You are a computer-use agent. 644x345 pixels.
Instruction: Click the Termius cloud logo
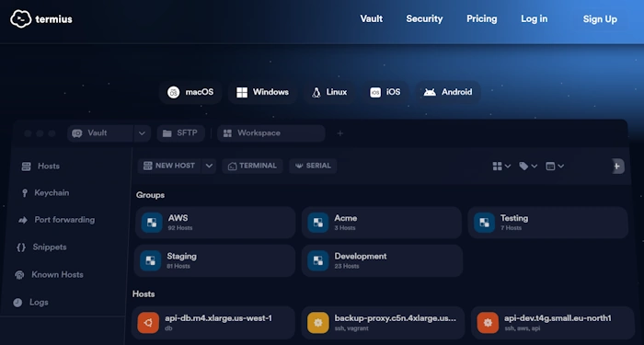point(21,19)
